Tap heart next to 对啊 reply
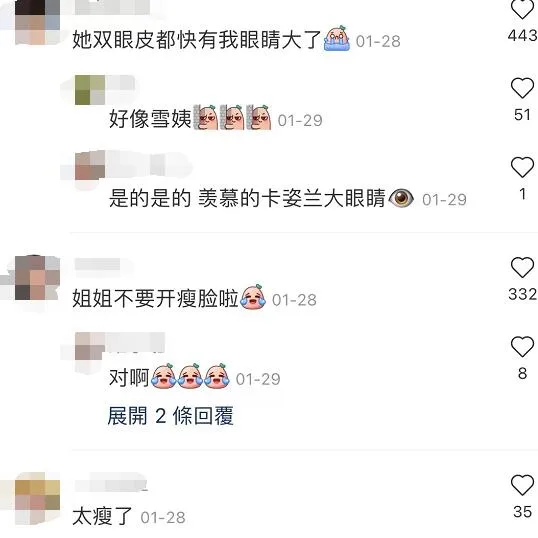Viewport: 538px width, 538px height. tap(522, 346)
